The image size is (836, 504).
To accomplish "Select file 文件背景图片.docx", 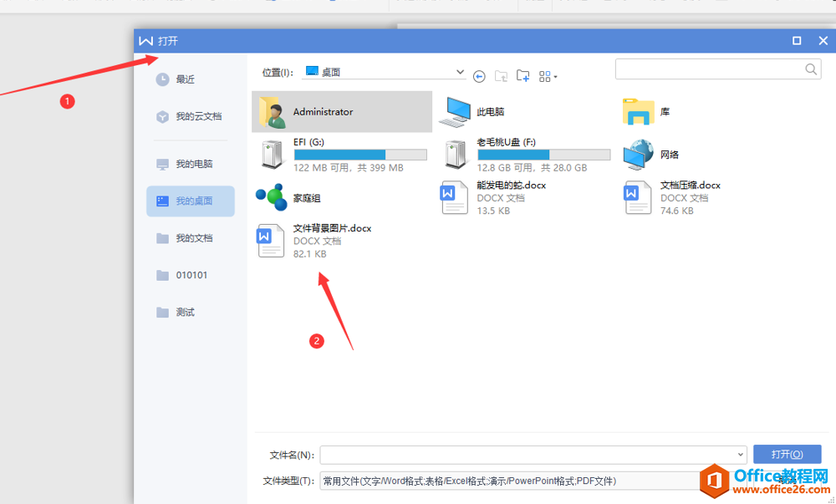I will coord(314,241).
